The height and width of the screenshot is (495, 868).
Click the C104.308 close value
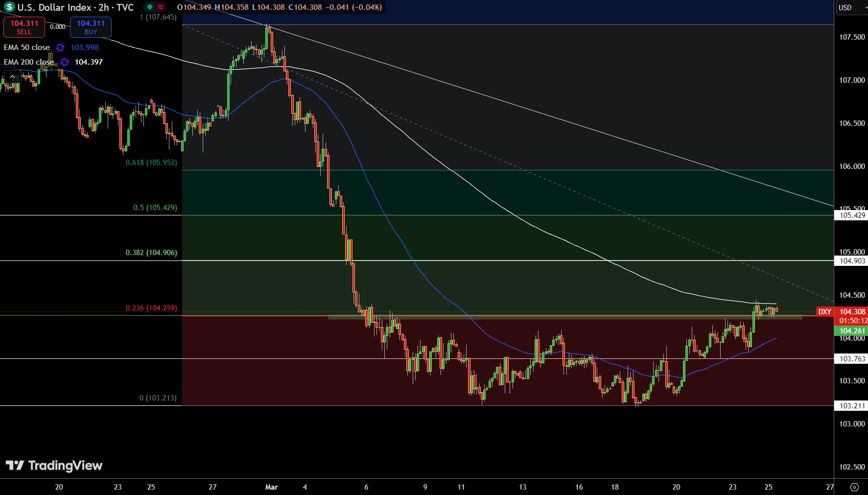(305, 7)
